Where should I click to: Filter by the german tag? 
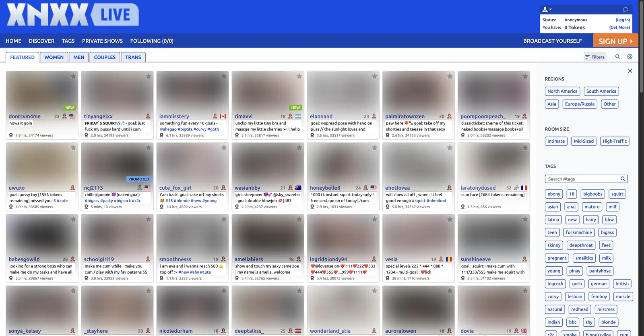599,284
